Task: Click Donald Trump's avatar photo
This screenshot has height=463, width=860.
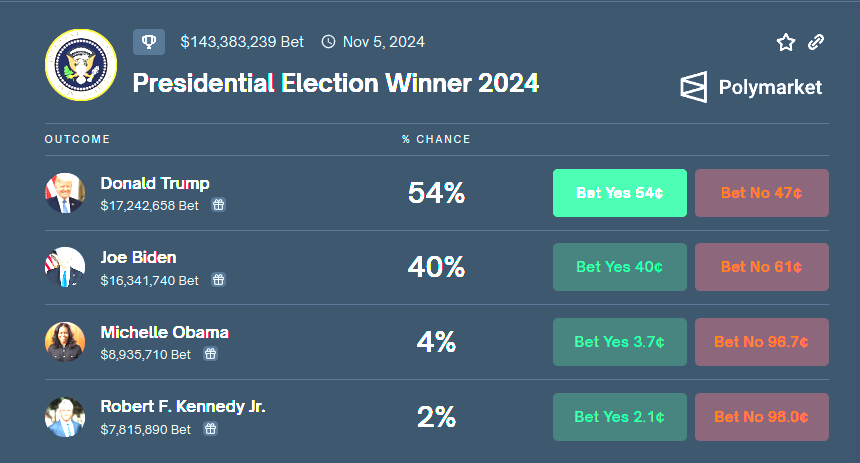Action: pos(65,193)
